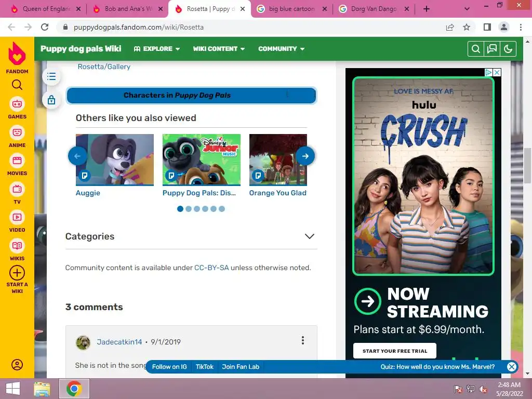Open the Chrome side panel icon
Screen dimensions: 532x399
487,27
